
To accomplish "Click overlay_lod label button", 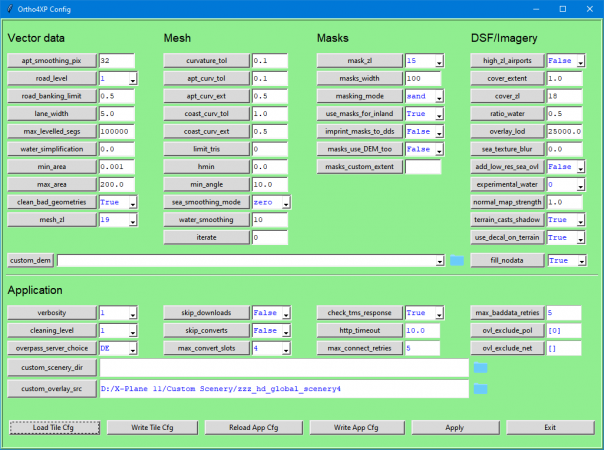I will (x=507, y=132).
